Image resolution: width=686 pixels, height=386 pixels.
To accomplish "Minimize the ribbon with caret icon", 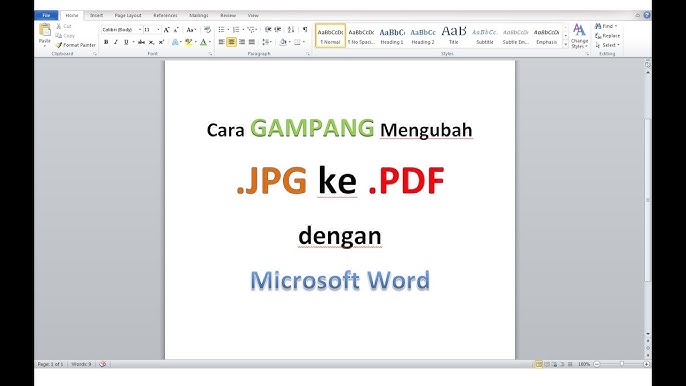I will [637, 15].
